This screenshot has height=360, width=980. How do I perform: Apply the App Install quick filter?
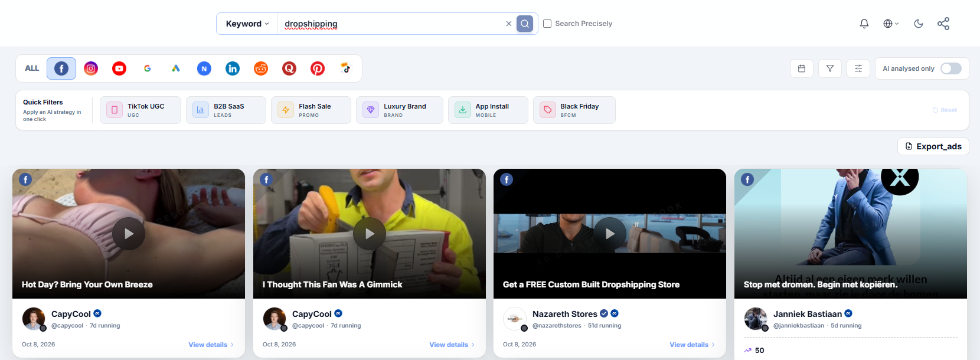(x=488, y=110)
